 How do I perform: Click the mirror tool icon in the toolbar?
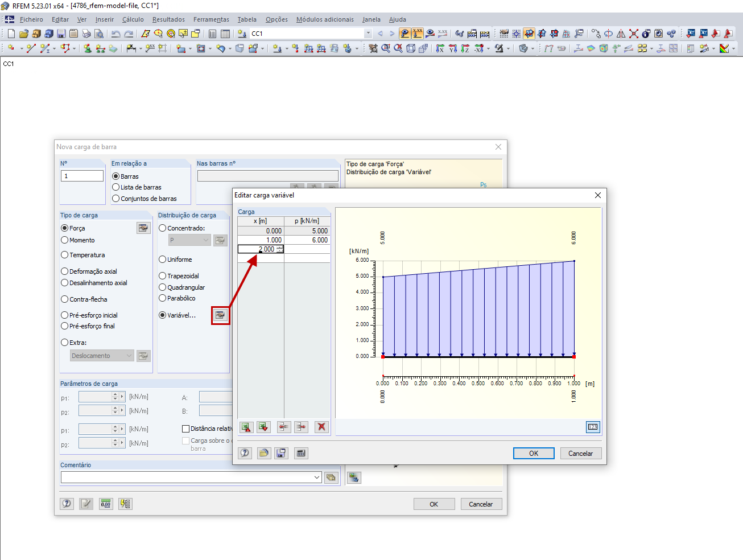621,34
